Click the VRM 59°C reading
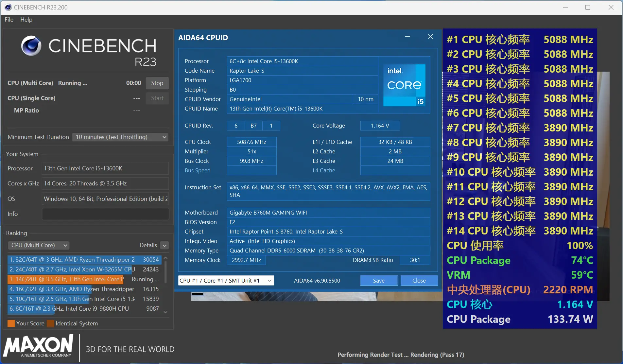Screen dimensions: 623x364 coord(520,275)
